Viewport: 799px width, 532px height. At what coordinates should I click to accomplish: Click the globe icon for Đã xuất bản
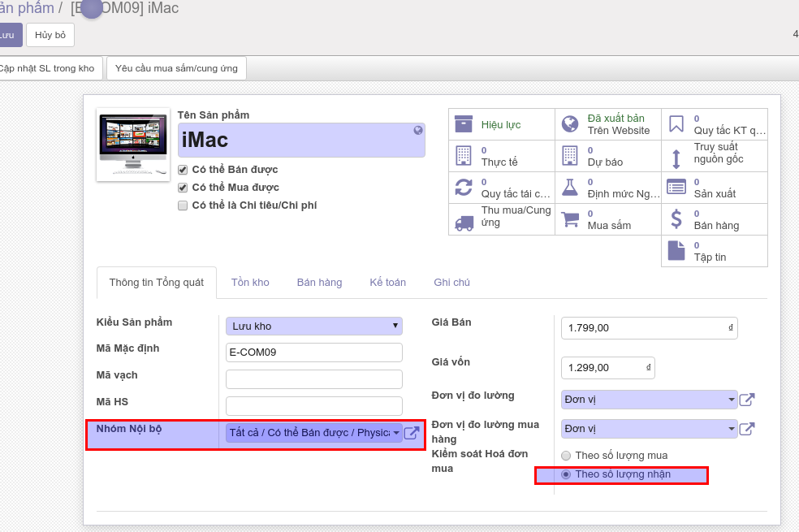pyautogui.click(x=570, y=123)
